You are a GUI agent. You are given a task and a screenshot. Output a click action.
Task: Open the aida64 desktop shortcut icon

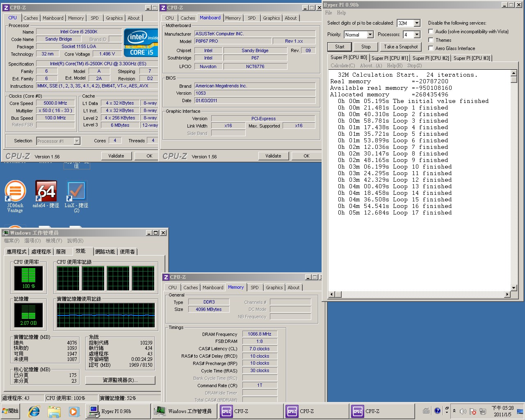(46, 194)
